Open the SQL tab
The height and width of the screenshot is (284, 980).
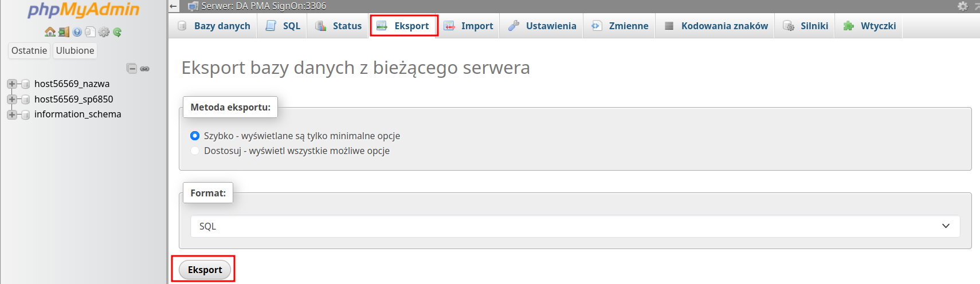283,26
